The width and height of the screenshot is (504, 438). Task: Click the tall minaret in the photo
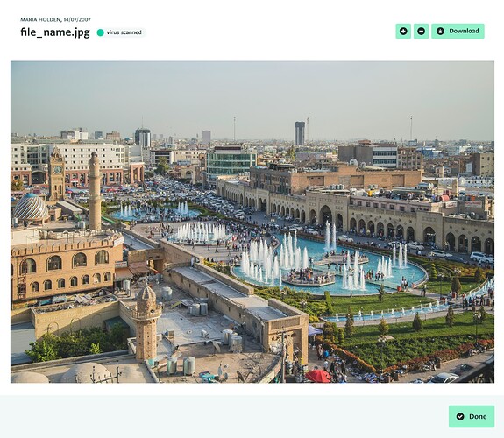click(95, 191)
